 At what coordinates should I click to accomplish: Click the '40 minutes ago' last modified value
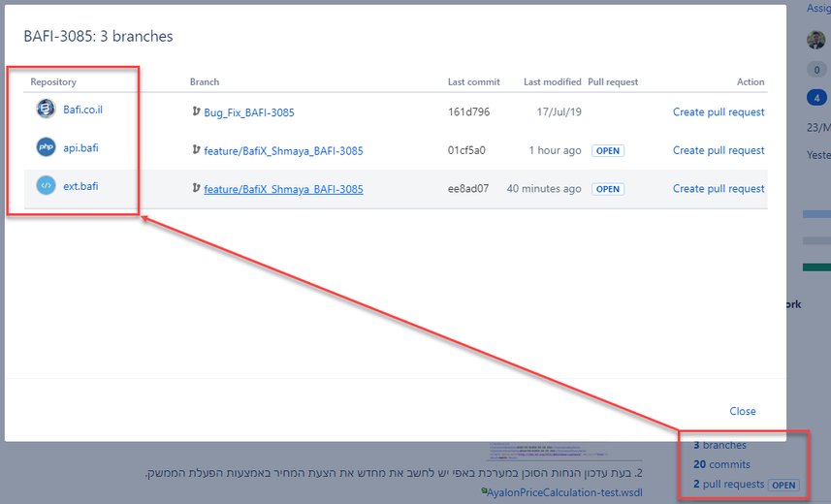coord(544,189)
